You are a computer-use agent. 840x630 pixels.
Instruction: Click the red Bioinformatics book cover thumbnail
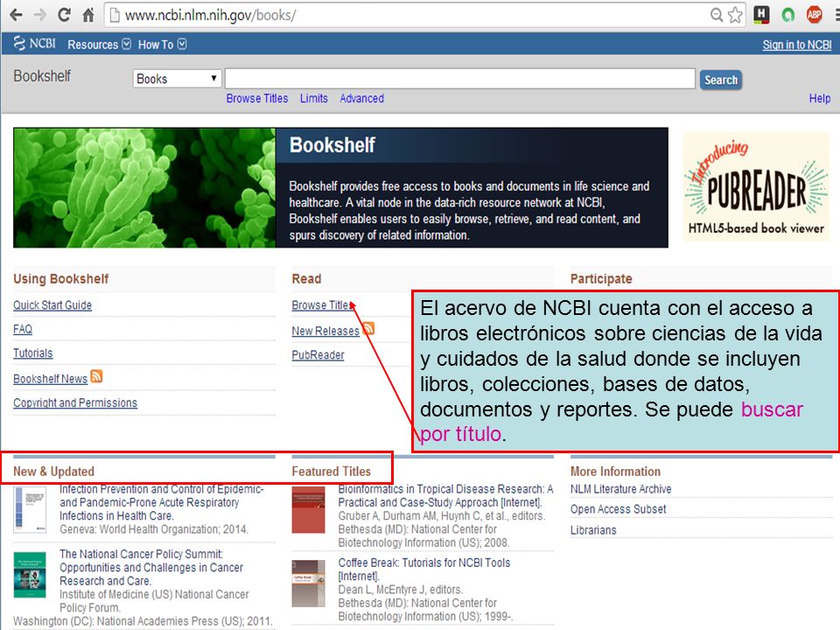point(308,509)
